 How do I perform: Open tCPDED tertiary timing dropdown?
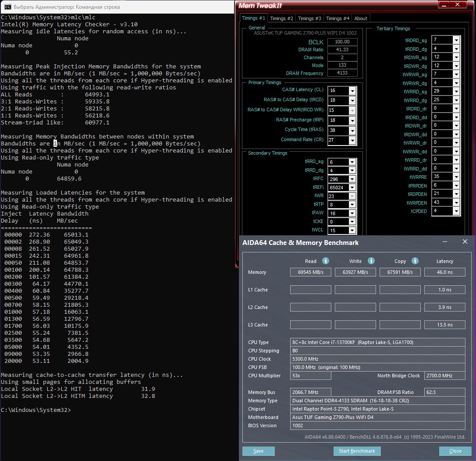pos(456,211)
